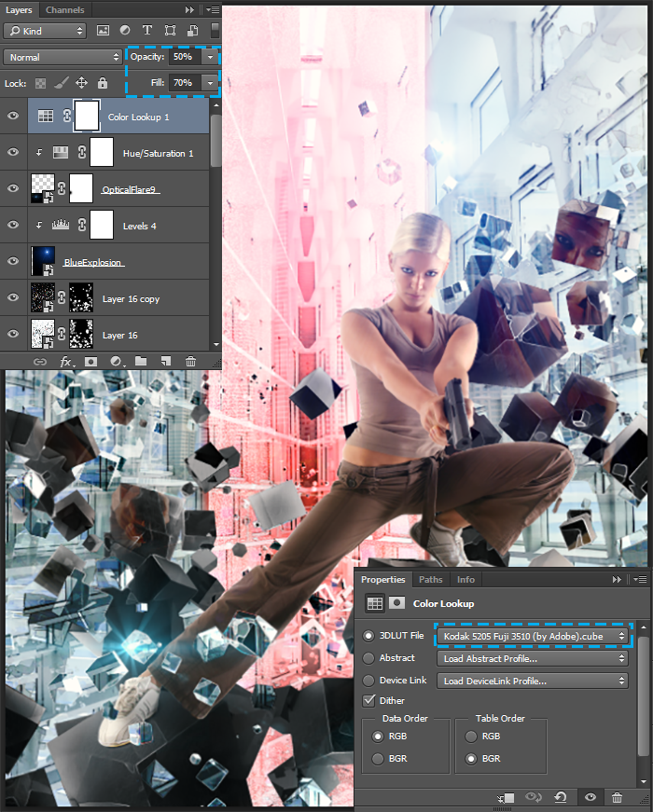Choose BGR under Data Order
Viewport: 653px width, 812px height.
click(x=378, y=759)
